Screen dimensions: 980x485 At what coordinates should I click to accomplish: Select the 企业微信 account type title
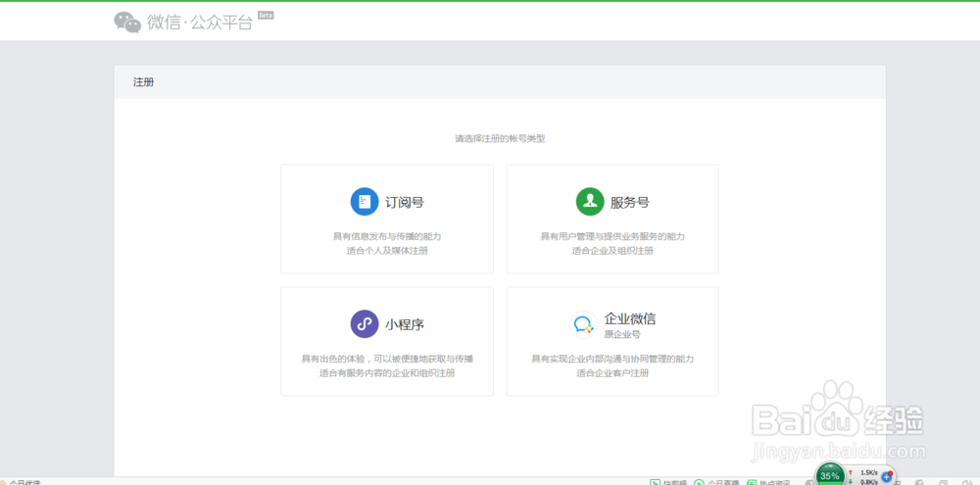630,318
